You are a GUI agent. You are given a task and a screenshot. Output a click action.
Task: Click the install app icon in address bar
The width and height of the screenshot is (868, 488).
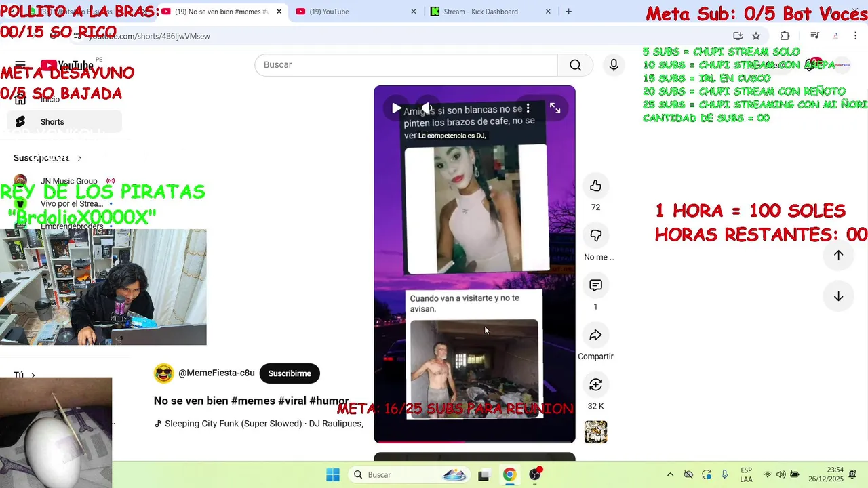(738, 36)
